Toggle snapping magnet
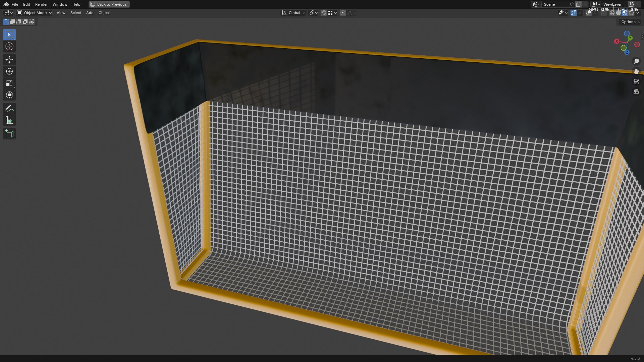Image resolution: width=644 pixels, height=362 pixels. pos(324,13)
